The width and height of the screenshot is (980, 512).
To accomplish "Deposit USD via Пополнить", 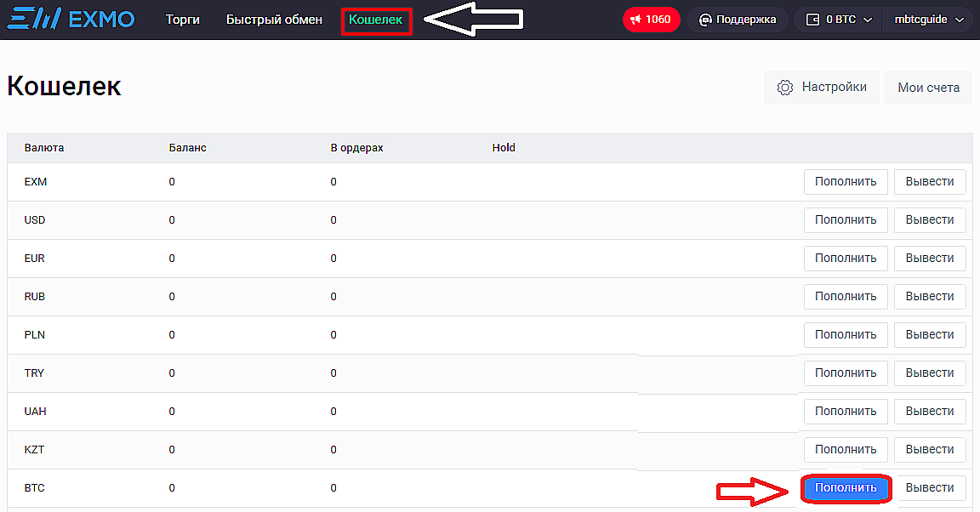I will pyautogui.click(x=846, y=220).
